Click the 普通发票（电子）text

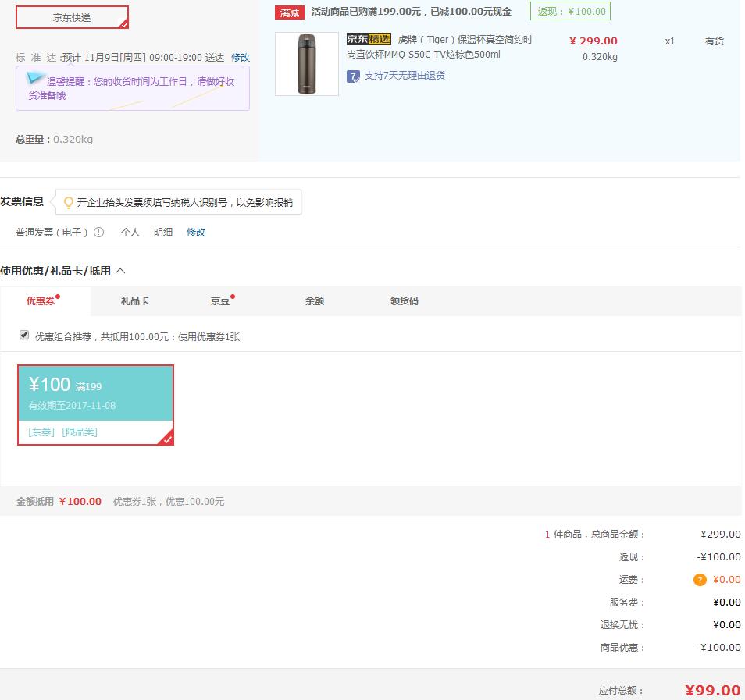pyautogui.click(x=52, y=233)
